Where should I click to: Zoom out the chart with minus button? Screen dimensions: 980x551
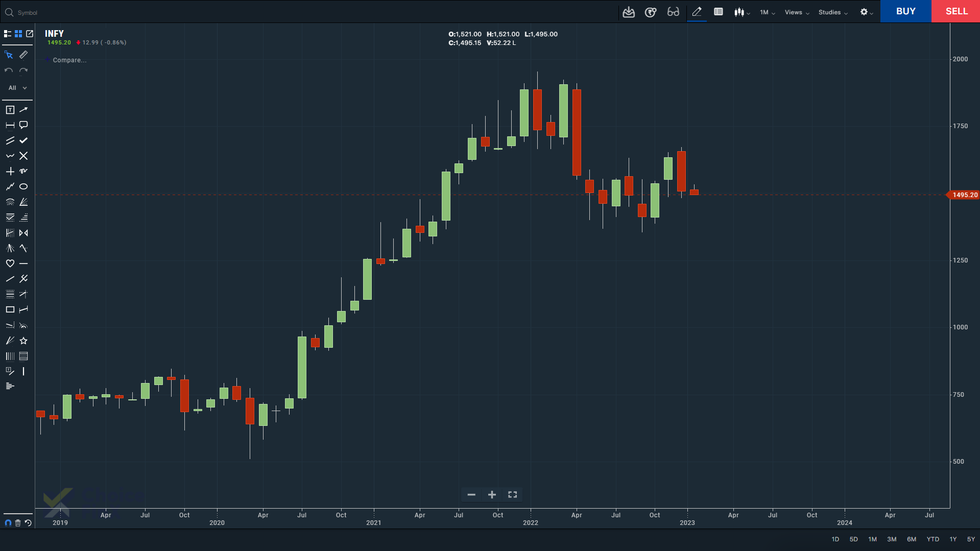click(471, 495)
